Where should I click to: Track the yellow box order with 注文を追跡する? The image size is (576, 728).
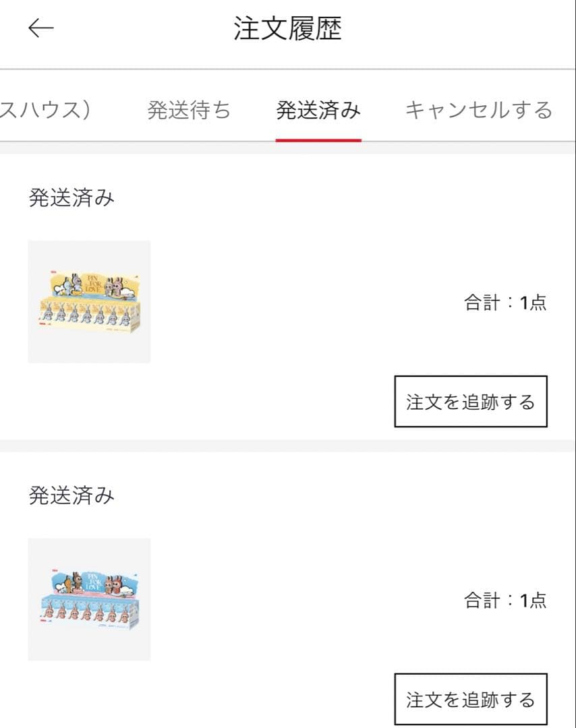pyautogui.click(x=470, y=402)
